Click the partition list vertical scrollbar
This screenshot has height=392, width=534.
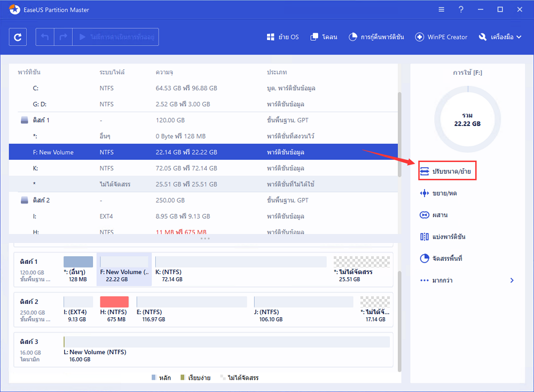click(x=399, y=134)
